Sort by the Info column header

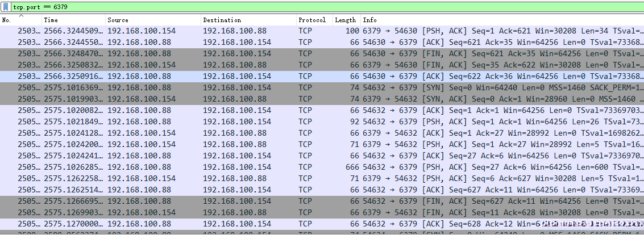point(502,20)
